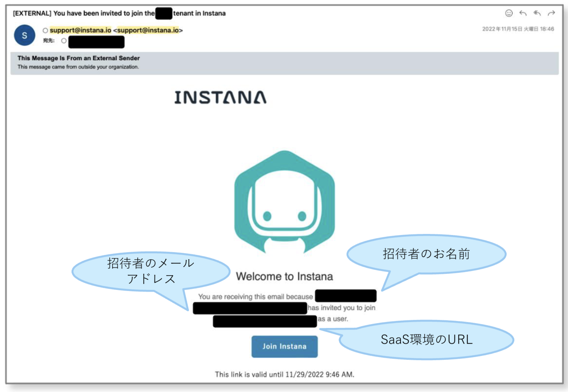Click the received date 2022年11月15日 timestamp
568x392 pixels.
click(x=518, y=29)
